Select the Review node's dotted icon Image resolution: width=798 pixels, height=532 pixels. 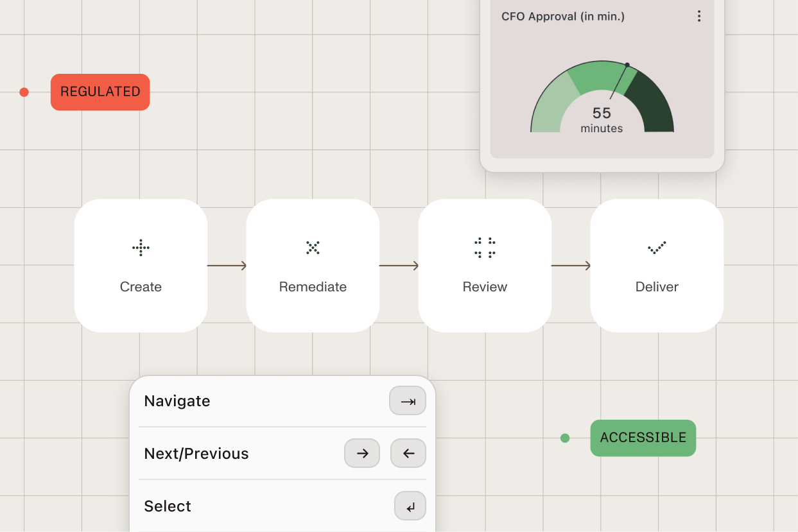pos(485,248)
